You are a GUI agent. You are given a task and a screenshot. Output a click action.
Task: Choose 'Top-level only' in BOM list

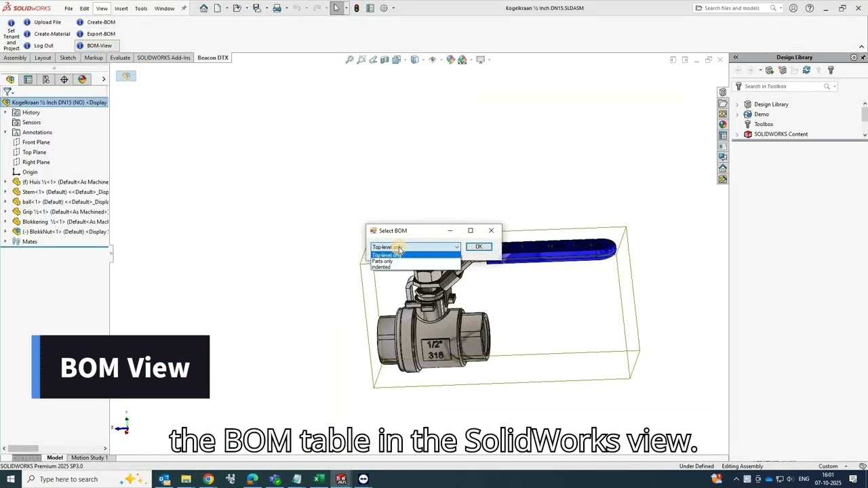[x=415, y=255]
